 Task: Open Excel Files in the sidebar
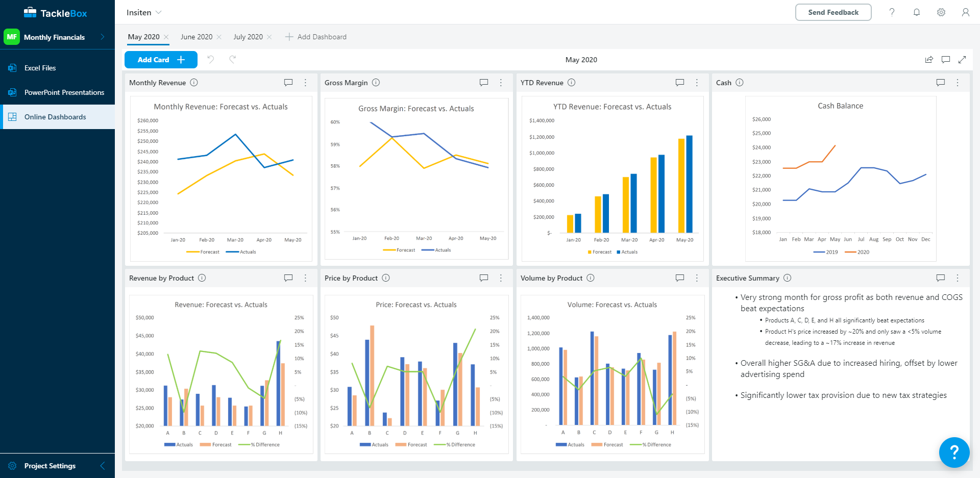57,68
